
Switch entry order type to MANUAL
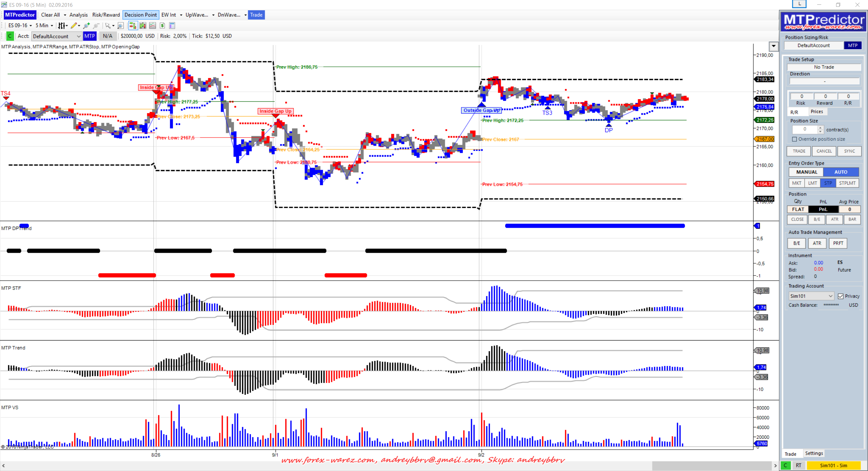(x=806, y=172)
